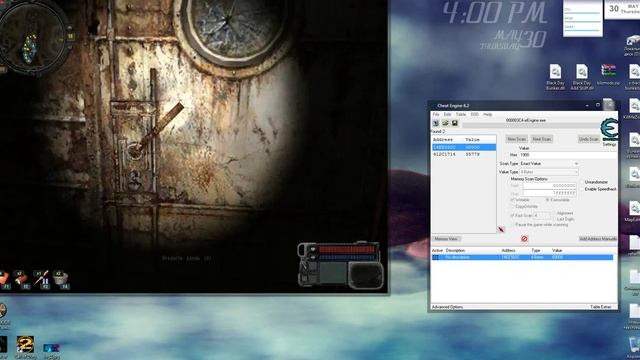Image resolution: width=640 pixels, height=360 pixels.
Task: Select the highlighted first found address row
Action: [464, 147]
